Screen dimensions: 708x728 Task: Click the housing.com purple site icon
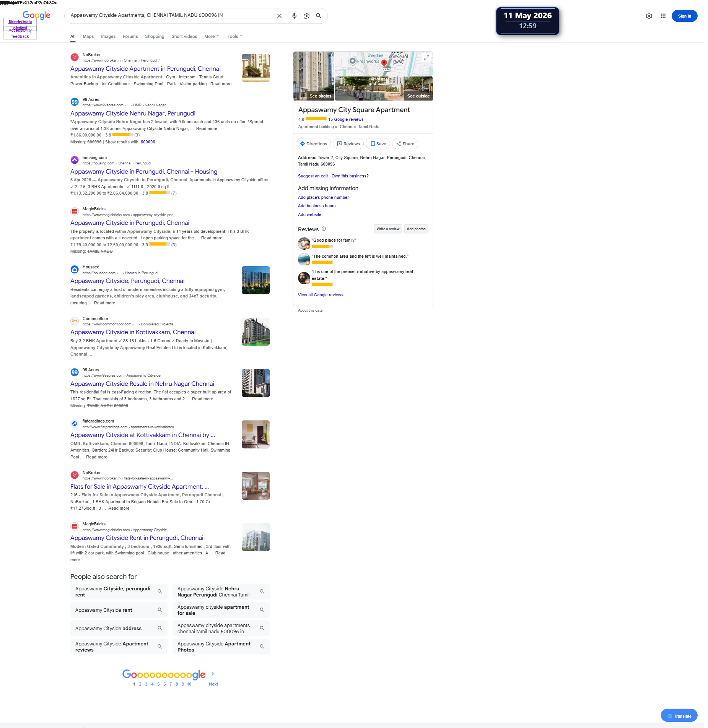coord(75,160)
